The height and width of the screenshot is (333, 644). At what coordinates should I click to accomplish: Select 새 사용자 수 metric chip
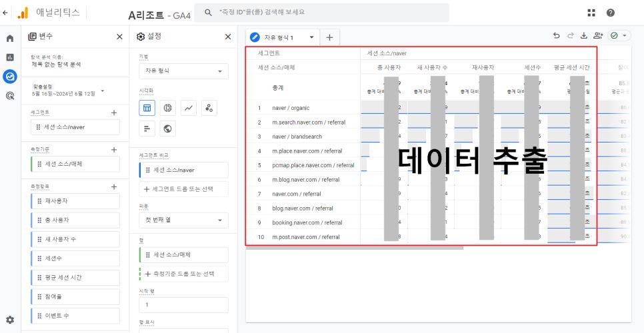tap(75, 239)
